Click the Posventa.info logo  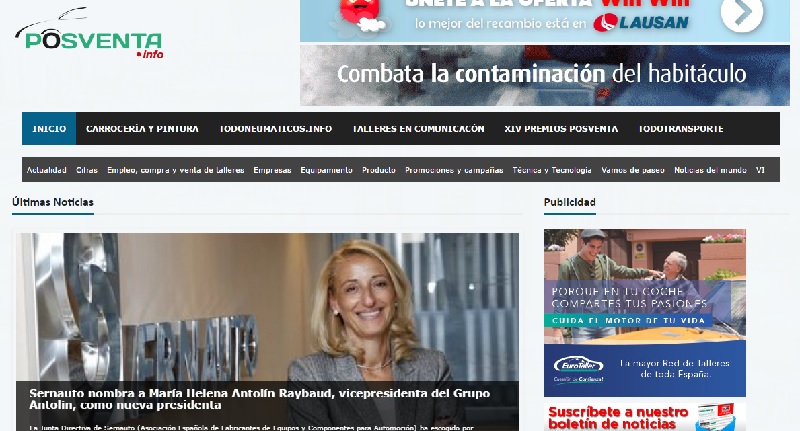89,35
